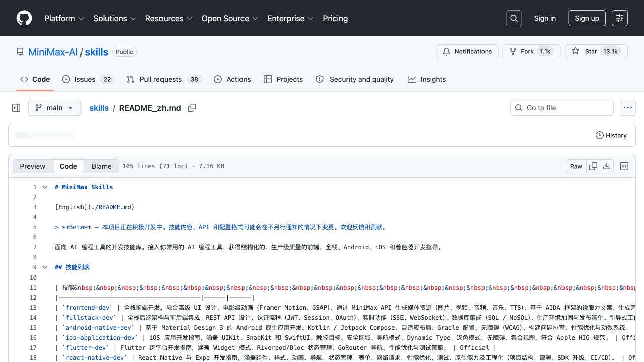The image size is (644, 362).
Task: Click the Sign up button
Action: [x=587, y=18]
